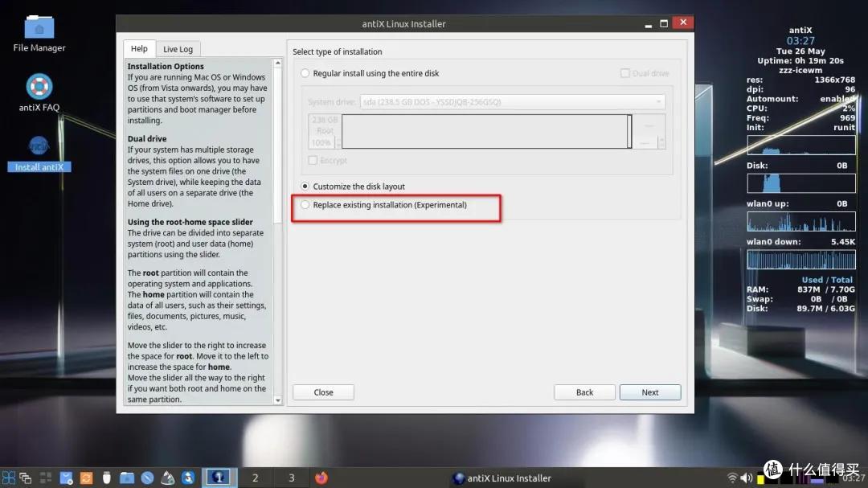Click 'Select type of installation' label

click(337, 51)
